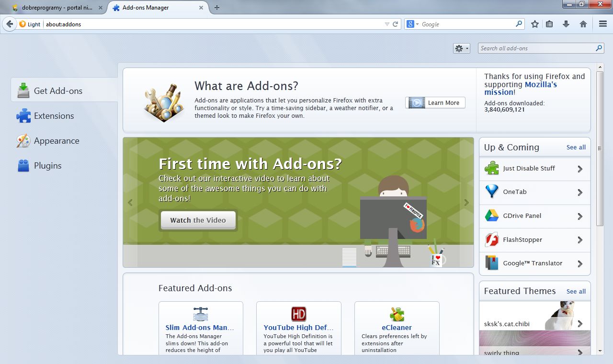Switch to the dobreprogramy browser tab
This screenshot has height=364, width=613.
57,8
